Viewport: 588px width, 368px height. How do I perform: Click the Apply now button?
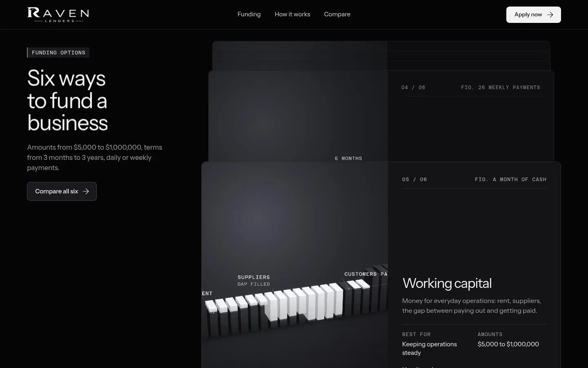(534, 15)
